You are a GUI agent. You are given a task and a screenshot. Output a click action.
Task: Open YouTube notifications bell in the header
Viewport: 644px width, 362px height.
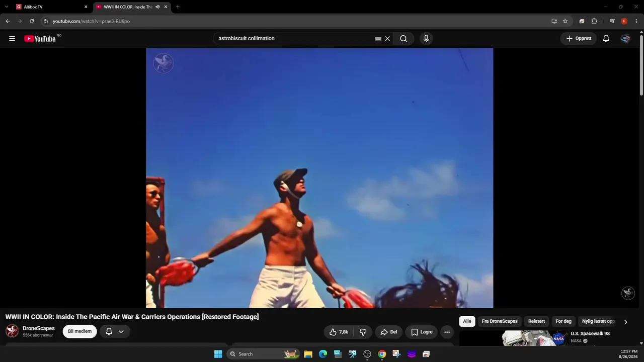point(606,39)
